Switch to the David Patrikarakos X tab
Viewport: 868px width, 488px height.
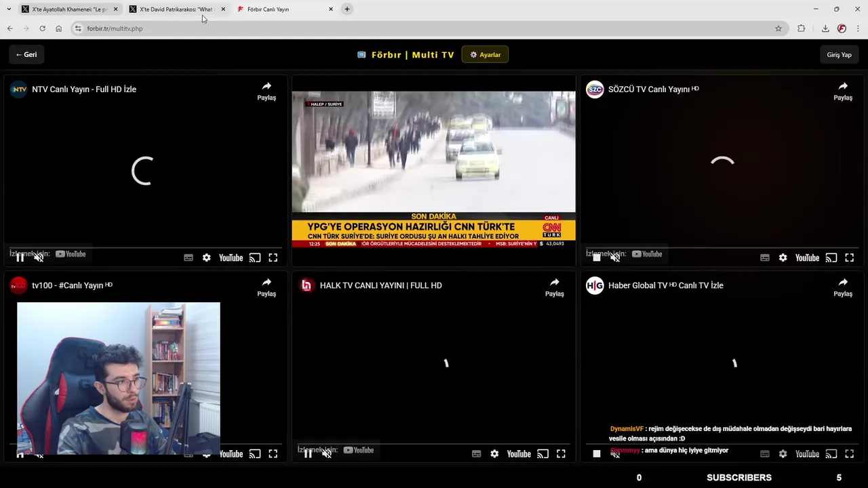[x=176, y=9]
